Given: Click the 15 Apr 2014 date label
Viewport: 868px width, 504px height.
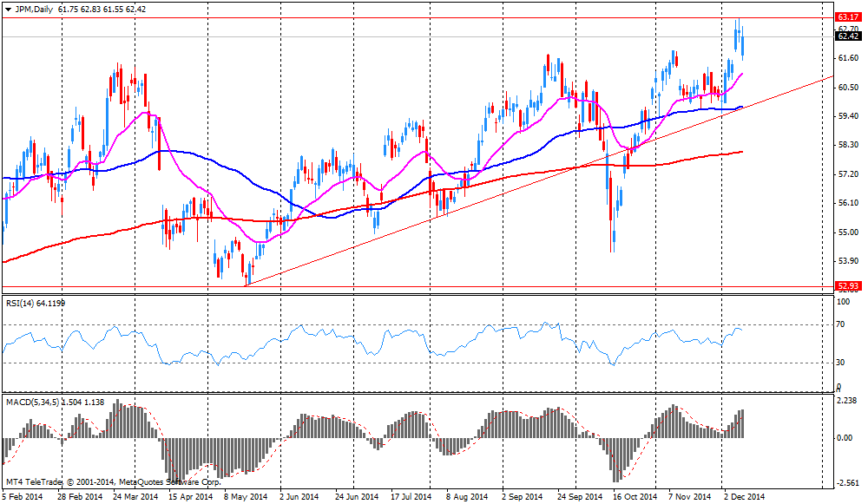Looking at the screenshot, I should pos(189,497).
